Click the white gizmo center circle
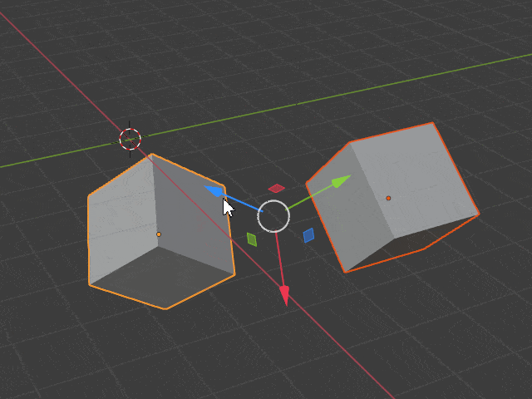 tap(273, 216)
